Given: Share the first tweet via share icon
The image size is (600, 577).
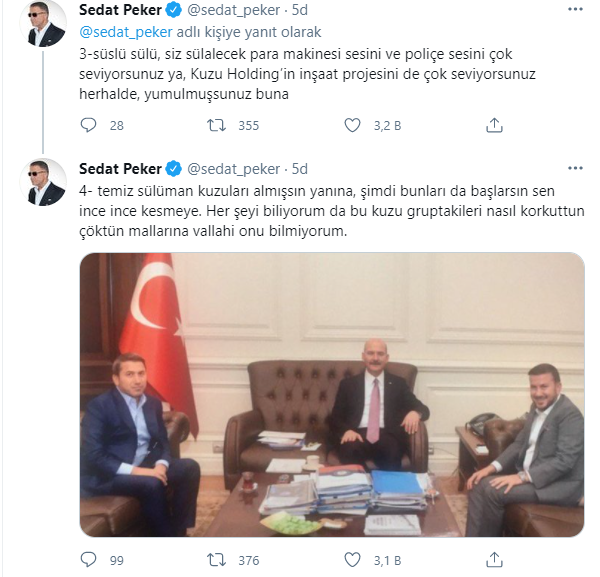Looking at the screenshot, I should tap(494, 125).
